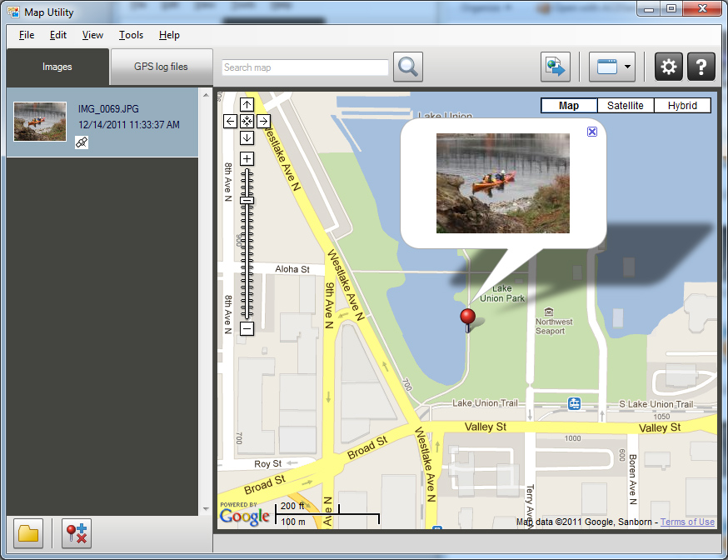Open the settings gear button
The image size is (728, 560).
669,67
